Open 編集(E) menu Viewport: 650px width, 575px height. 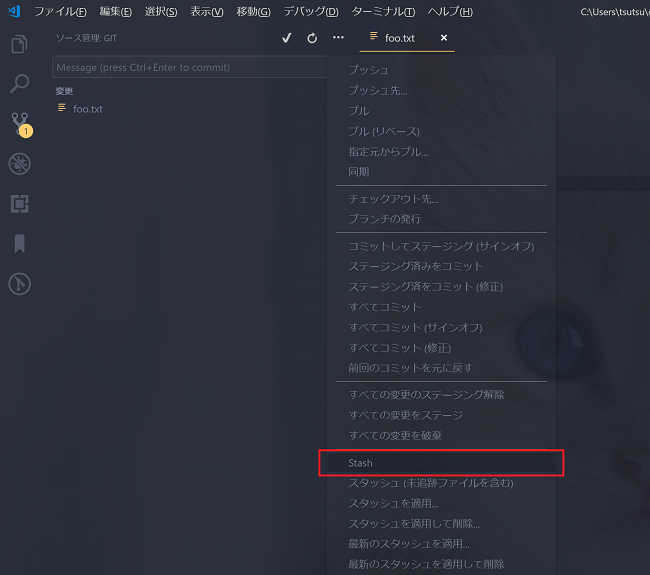click(x=116, y=12)
